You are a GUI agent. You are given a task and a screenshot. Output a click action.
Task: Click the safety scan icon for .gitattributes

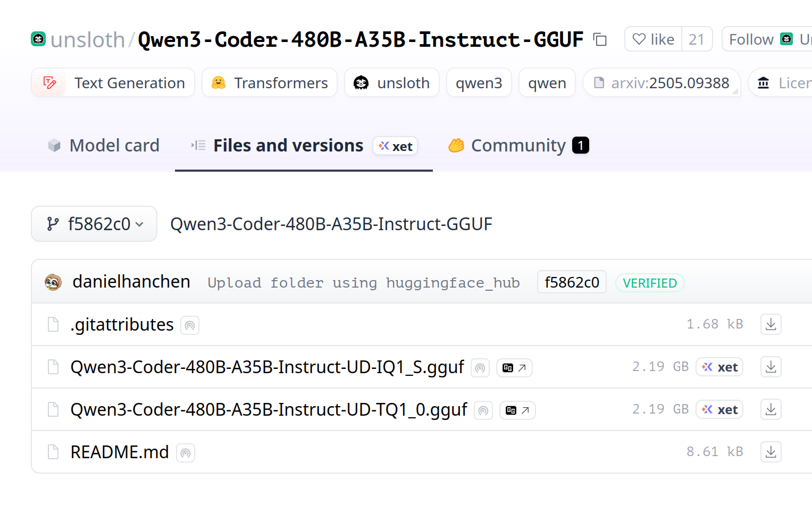coord(190,325)
